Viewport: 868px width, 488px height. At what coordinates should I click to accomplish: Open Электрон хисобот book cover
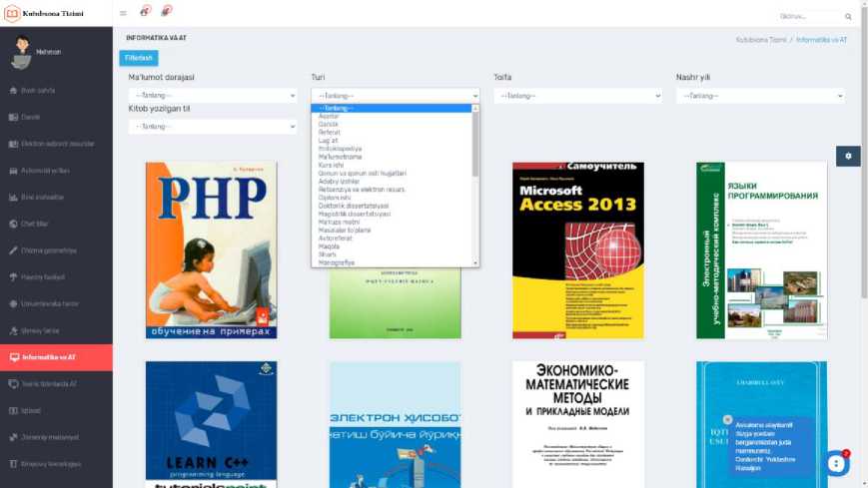396,425
